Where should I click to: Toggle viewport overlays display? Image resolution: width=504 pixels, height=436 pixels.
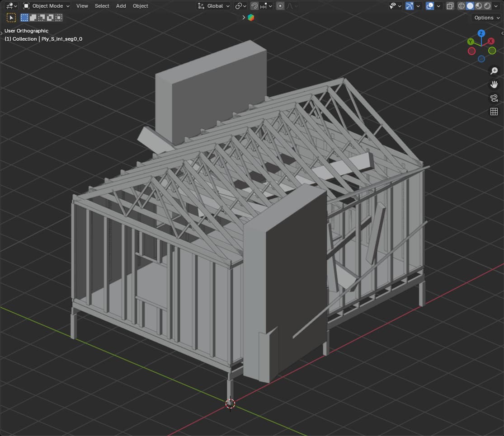430,6
